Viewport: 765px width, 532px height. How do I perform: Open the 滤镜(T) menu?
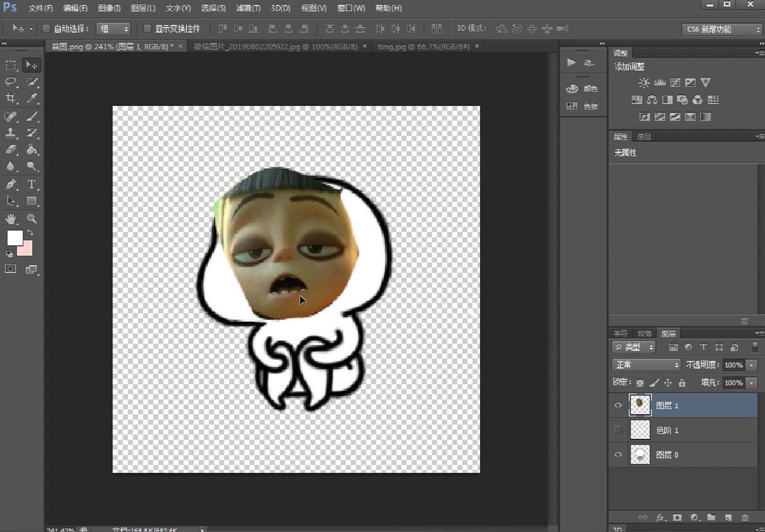(x=248, y=8)
